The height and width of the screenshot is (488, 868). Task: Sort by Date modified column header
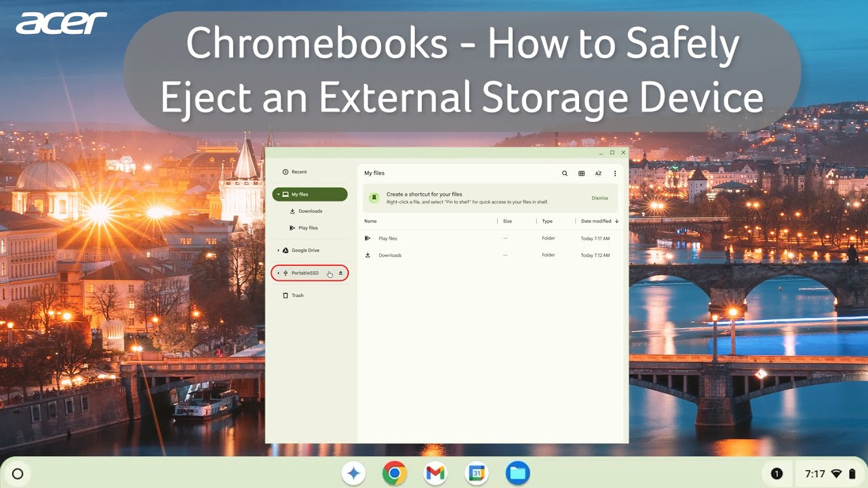coord(599,222)
